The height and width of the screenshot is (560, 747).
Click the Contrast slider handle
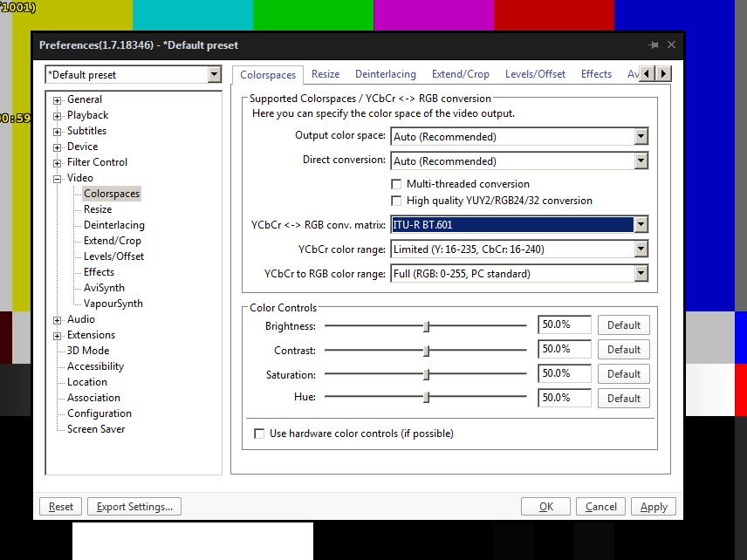click(x=427, y=351)
